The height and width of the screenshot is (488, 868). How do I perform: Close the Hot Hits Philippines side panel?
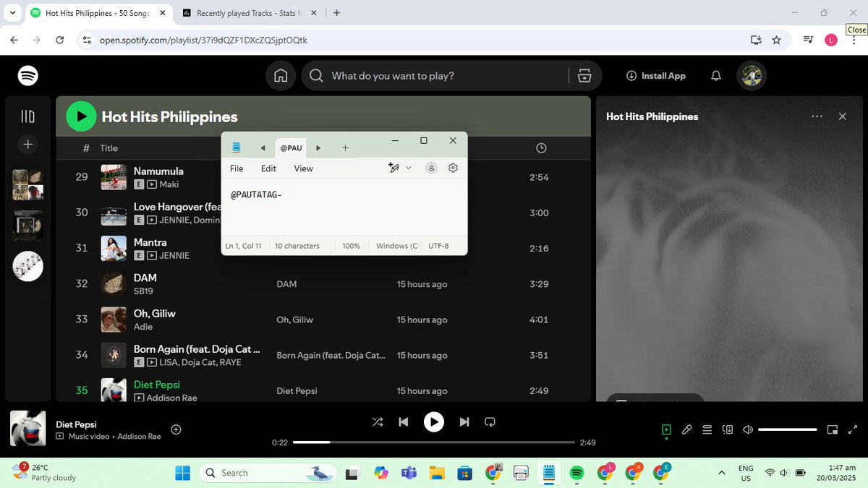point(842,116)
